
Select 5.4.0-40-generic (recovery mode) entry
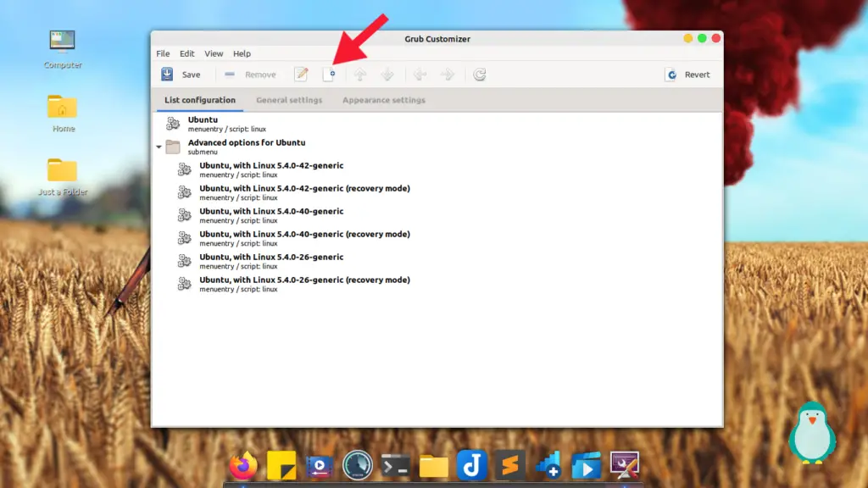pyautogui.click(x=437, y=238)
